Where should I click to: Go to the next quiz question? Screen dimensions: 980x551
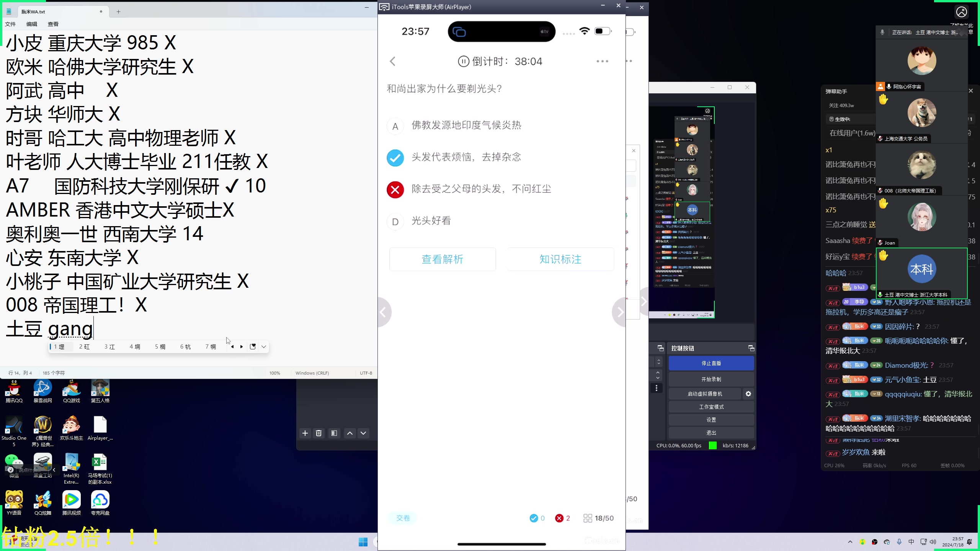point(619,312)
